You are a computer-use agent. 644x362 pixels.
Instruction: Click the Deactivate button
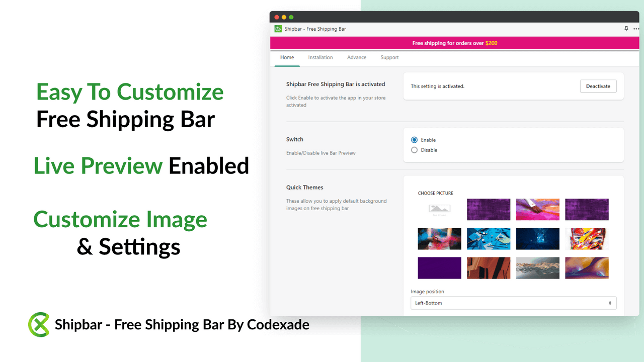coord(598,86)
